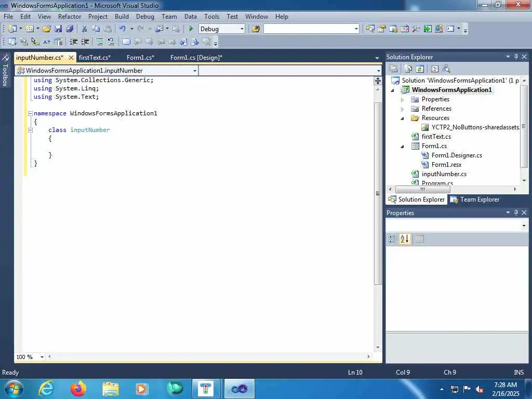Open the Team menu
Image resolution: width=532 pixels, height=399 pixels.
coord(169,16)
